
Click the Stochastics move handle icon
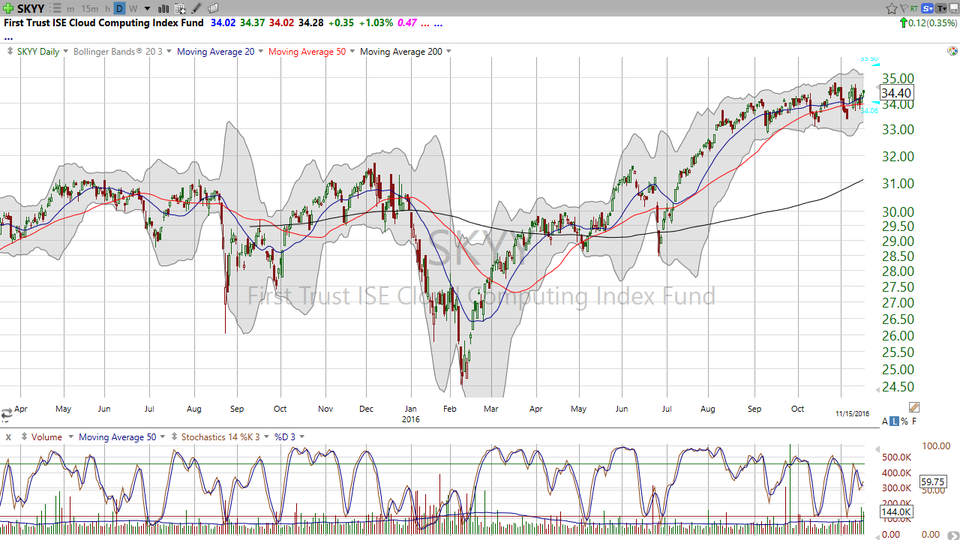[x=174, y=437]
